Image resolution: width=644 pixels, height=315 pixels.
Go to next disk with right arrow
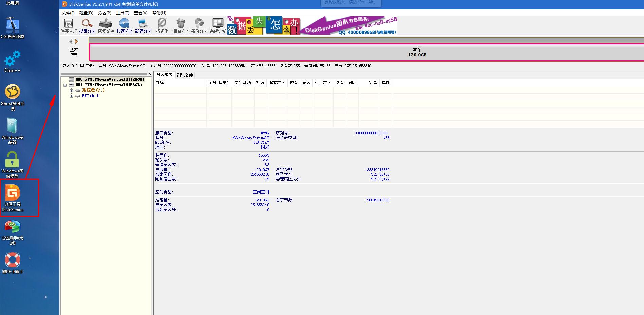coord(76,41)
